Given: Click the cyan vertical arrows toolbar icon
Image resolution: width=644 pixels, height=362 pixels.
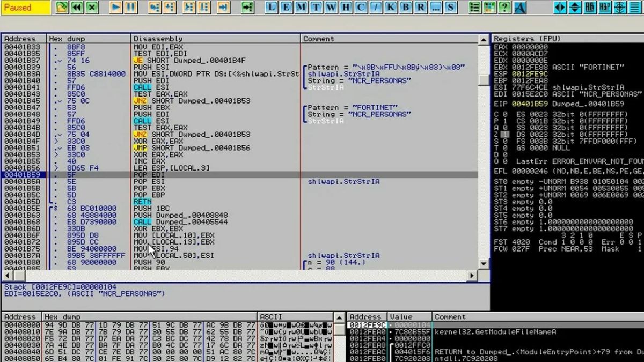Looking at the screenshot, I should [x=575, y=8].
